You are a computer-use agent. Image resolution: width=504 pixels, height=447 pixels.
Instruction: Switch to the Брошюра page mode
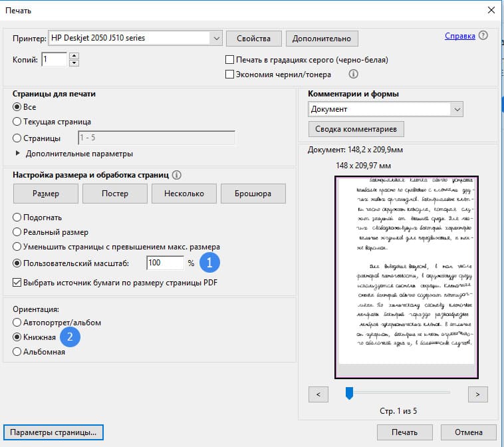tap(253, 194)
